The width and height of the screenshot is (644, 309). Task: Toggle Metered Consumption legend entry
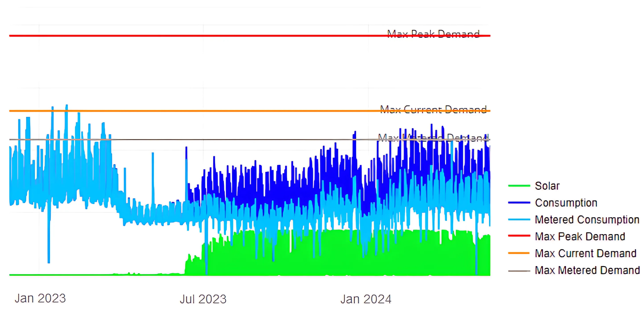pos(587,220)
